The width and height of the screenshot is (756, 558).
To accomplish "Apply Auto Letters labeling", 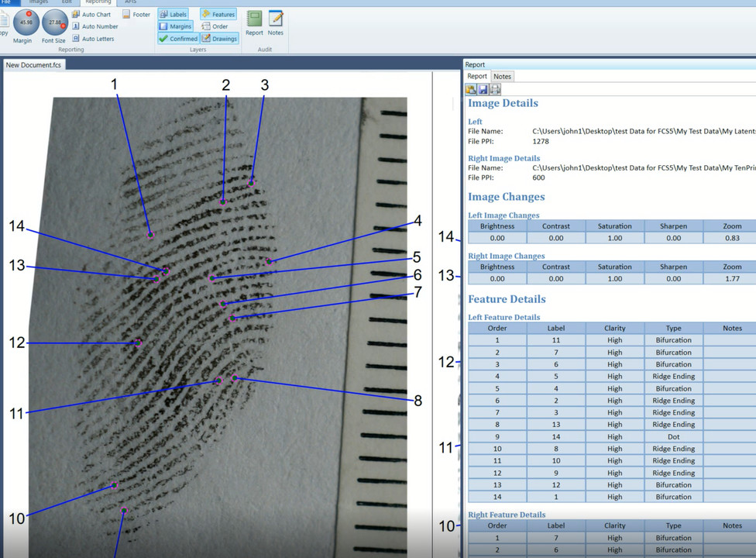I will 93,39.
